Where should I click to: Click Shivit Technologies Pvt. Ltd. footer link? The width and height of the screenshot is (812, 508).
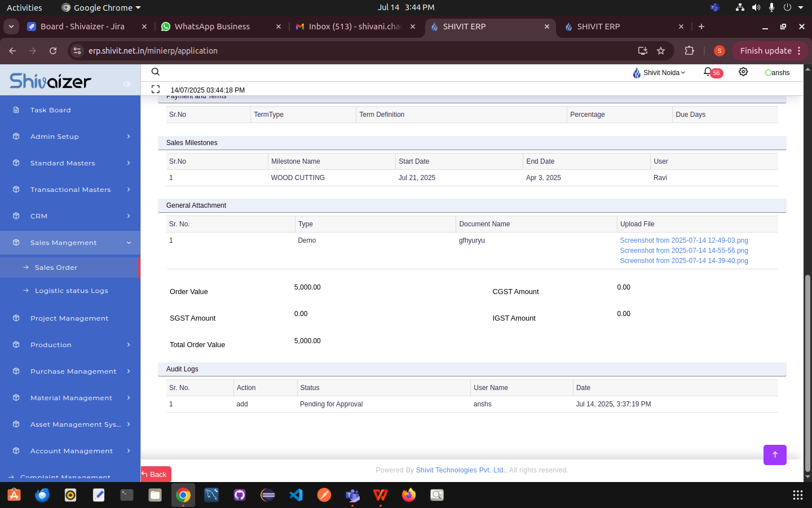[x=460, y=470]
